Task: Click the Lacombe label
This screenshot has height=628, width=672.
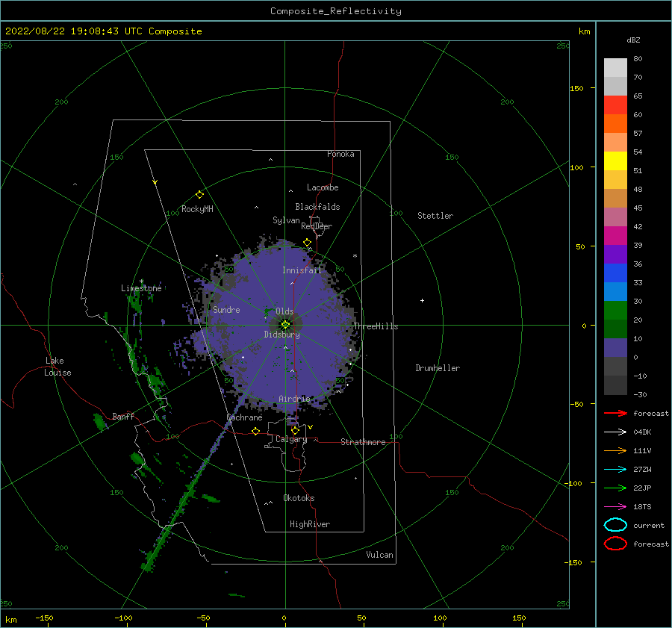Action: pyautogui.click(x=323, y=187)
